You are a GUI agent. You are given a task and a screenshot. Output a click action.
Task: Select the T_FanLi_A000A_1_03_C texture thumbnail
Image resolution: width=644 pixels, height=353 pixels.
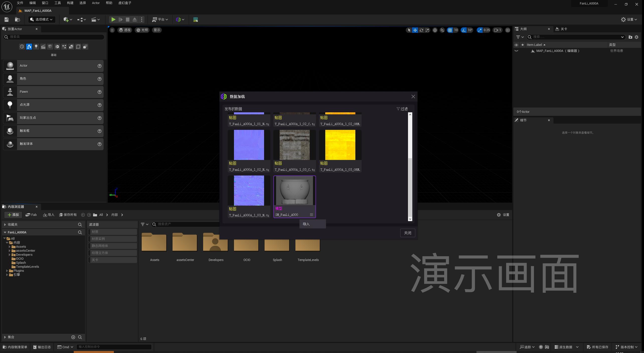(294, 145)
